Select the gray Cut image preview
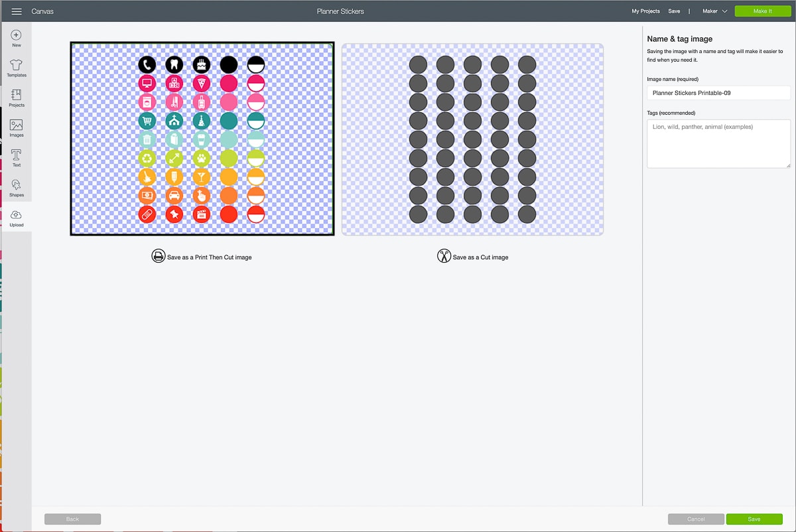This screenshot has width=796, height=532. coord(472,139)
